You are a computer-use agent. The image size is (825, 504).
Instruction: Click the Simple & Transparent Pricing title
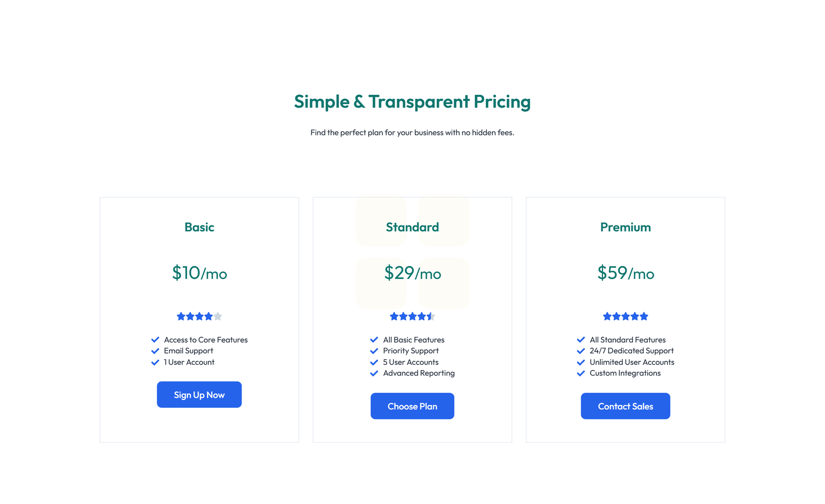pos(412,102)
